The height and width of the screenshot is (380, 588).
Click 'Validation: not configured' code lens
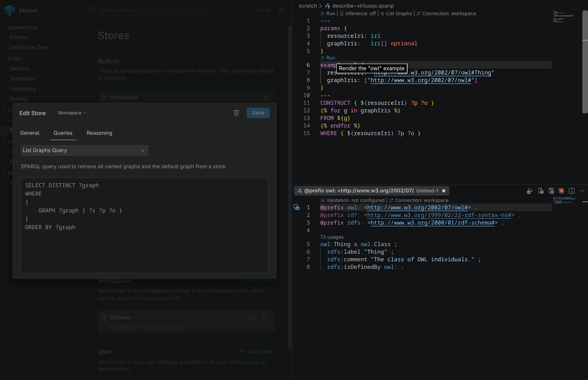pos(352,200)
